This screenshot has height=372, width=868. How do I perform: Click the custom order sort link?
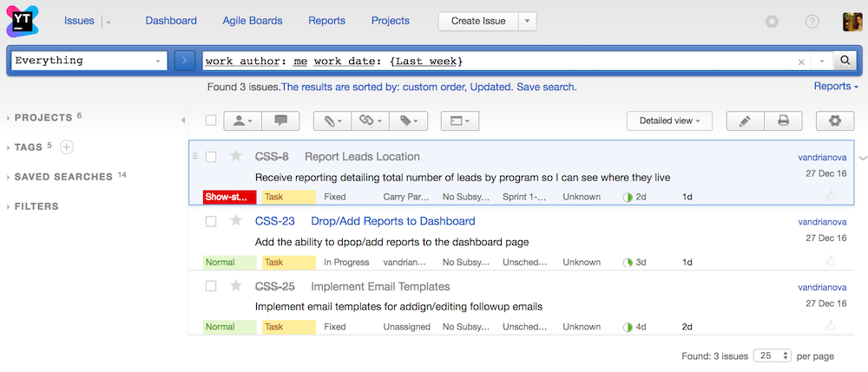pyautogui.click(x=433, y=87)
